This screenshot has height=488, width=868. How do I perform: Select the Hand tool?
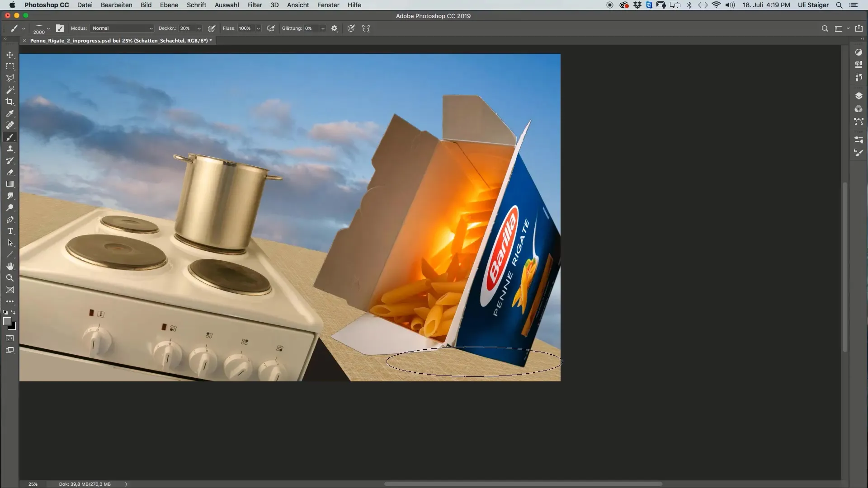click(10, 266)
